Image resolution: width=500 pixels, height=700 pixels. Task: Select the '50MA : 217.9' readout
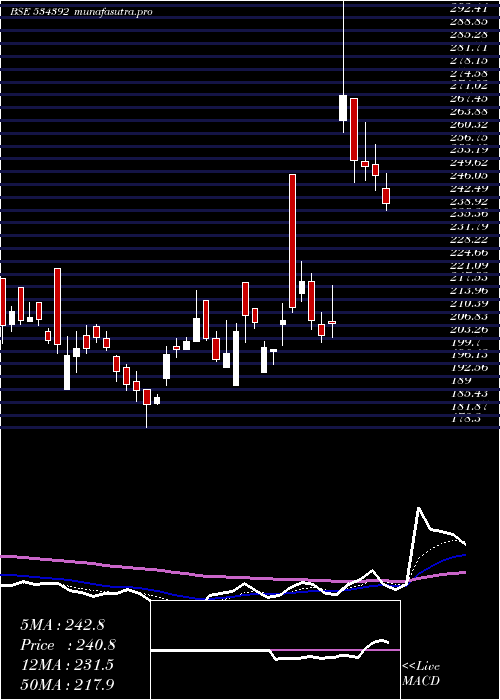tap(68, 685)
